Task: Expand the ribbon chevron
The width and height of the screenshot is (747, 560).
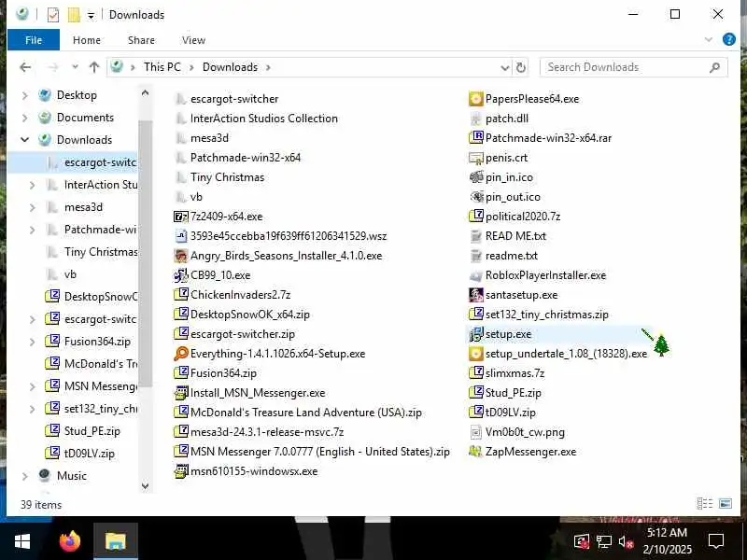Action: point(709,39)
